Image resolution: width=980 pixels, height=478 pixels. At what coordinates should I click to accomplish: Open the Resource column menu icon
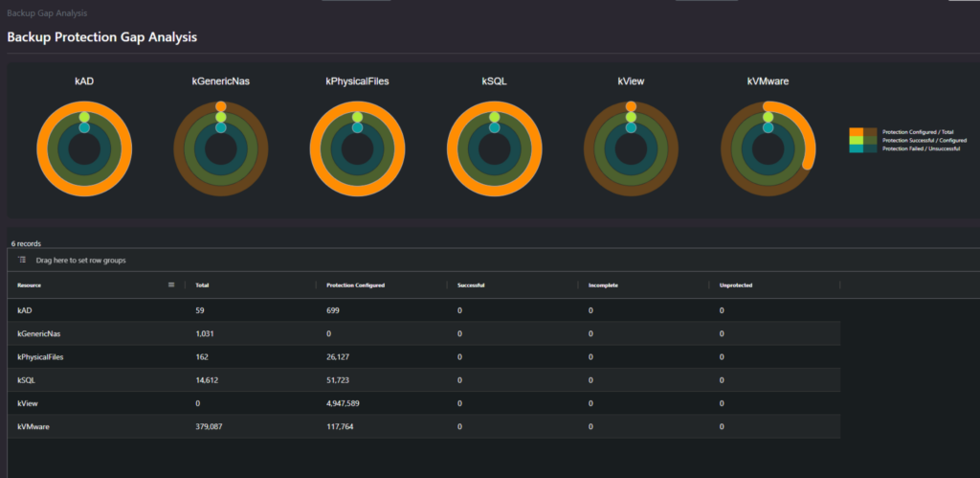click(171, 285)
